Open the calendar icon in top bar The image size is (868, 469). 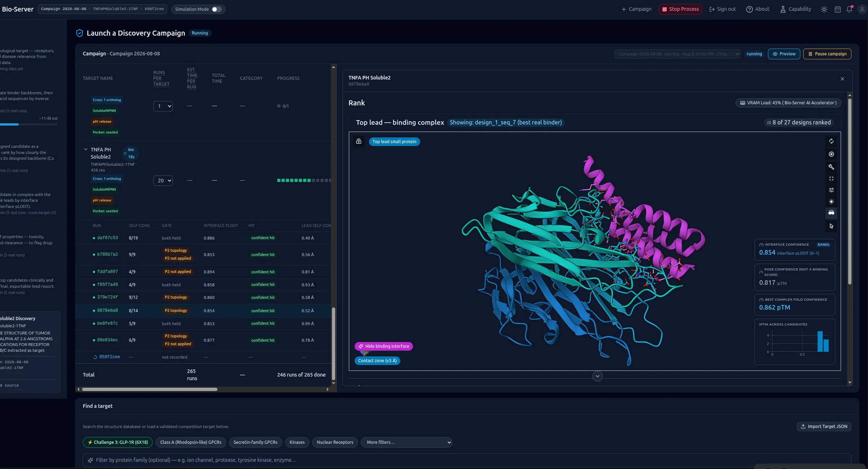(838, 9)
